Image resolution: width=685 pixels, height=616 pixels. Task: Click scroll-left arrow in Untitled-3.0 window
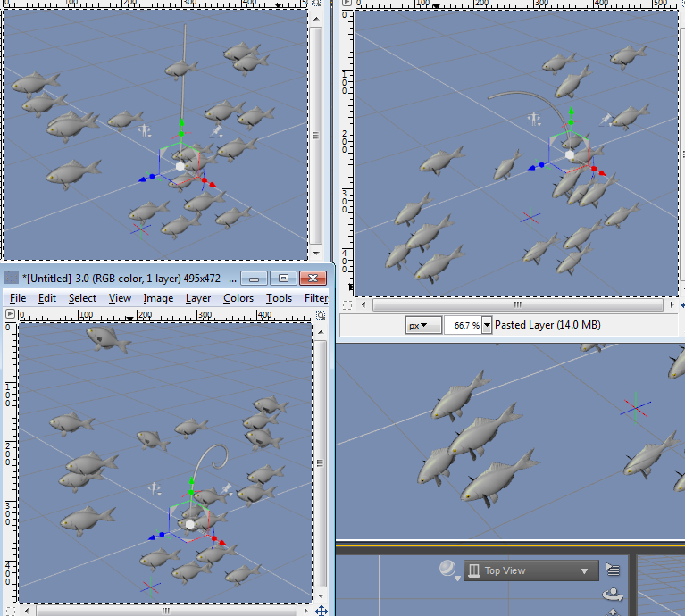(27, 611)
